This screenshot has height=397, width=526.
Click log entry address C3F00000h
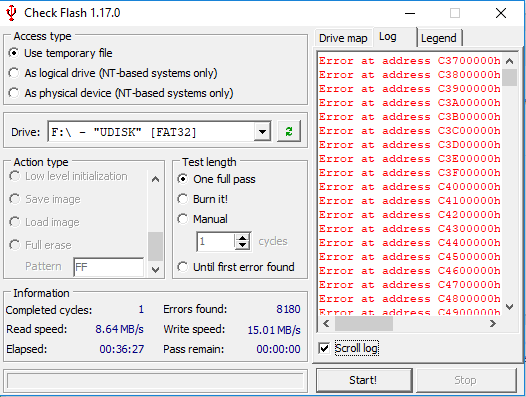pyautogui.click(x=410, y=173)
